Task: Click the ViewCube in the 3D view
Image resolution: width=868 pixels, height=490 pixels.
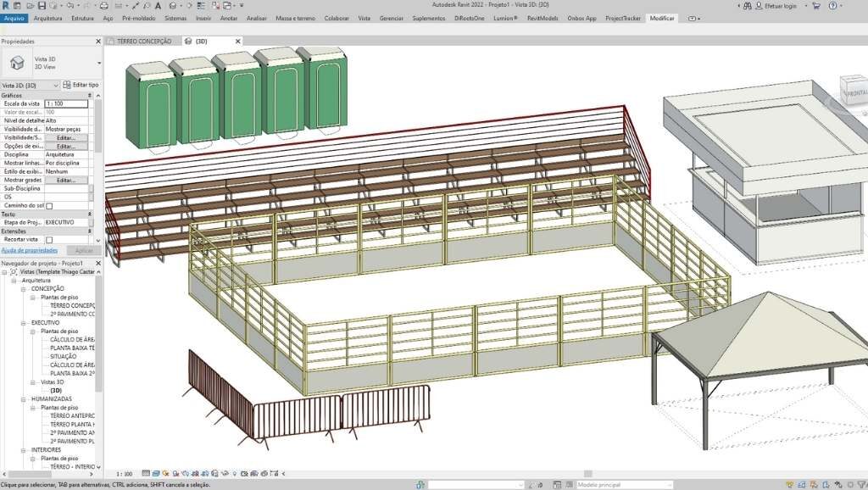Action: point(854,92)
